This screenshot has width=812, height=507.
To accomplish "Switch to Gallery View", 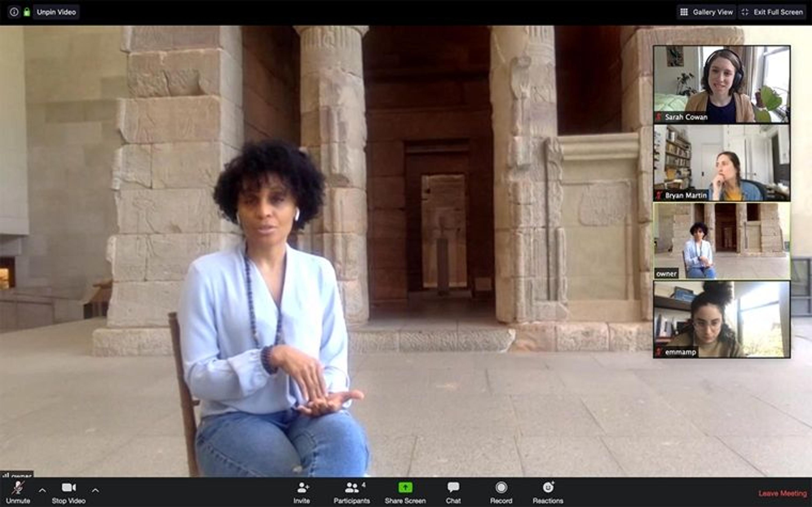I will pyautogui.click(x=706, y=12).
